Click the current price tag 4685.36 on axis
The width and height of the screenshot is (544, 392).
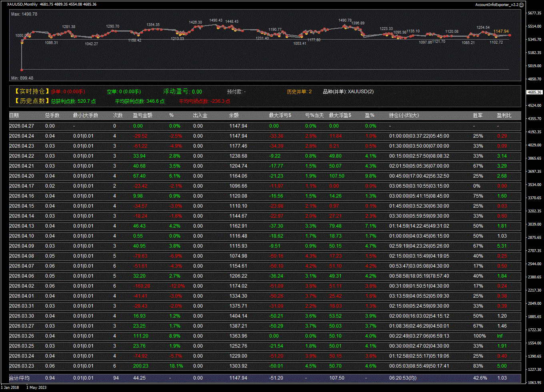[x=534, y=92]
